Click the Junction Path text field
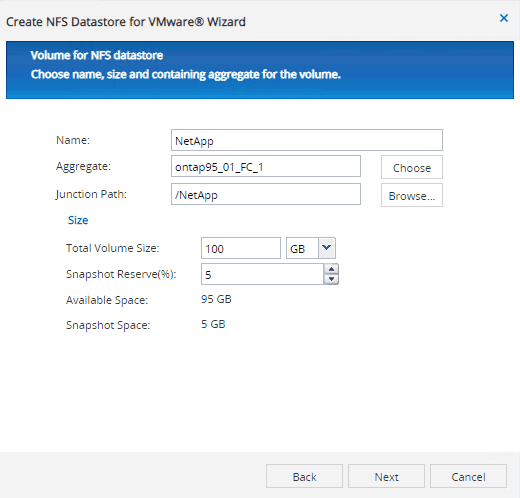The image size is (520, 498). click(266, 194)
